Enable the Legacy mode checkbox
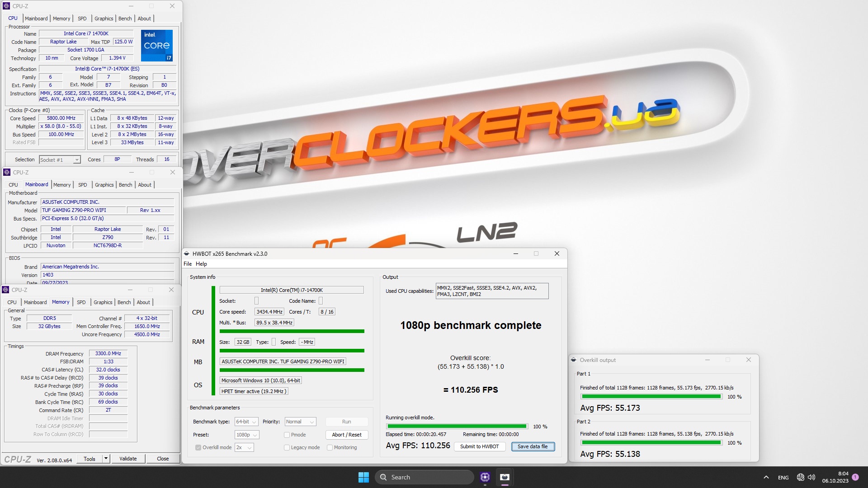 [x=287, y=447]
